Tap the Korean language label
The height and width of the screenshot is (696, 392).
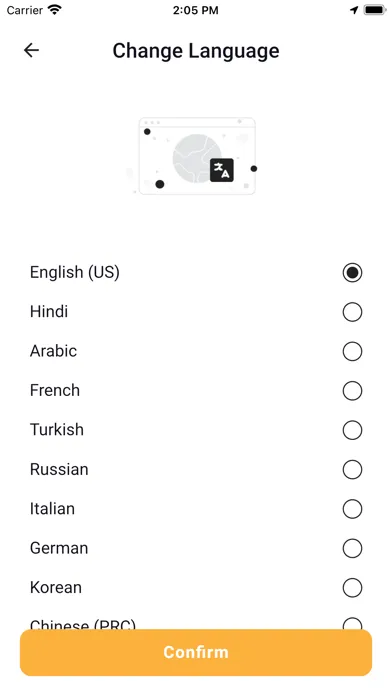coord(56,587)
